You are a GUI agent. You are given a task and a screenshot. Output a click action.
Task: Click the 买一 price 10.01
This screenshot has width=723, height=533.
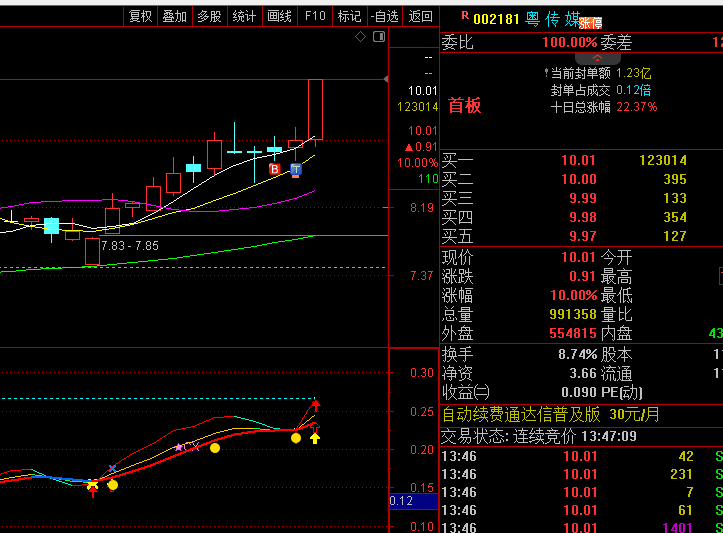578,160
